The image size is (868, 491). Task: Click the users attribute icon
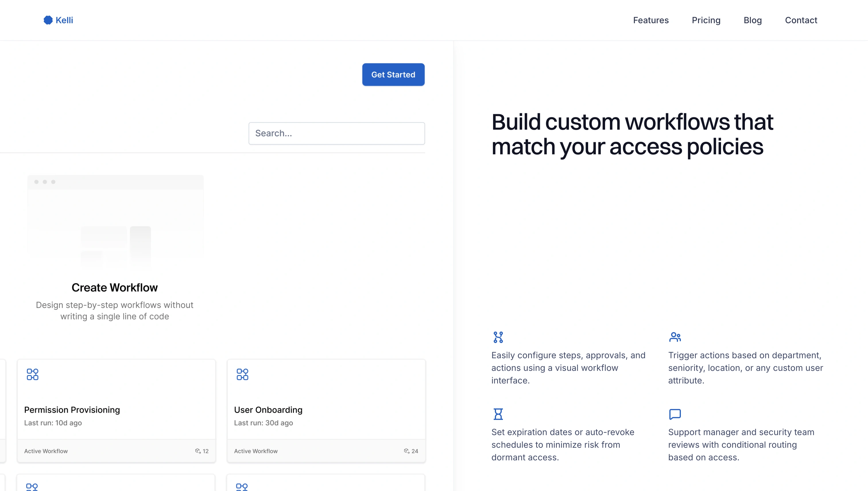click(675, 337)
